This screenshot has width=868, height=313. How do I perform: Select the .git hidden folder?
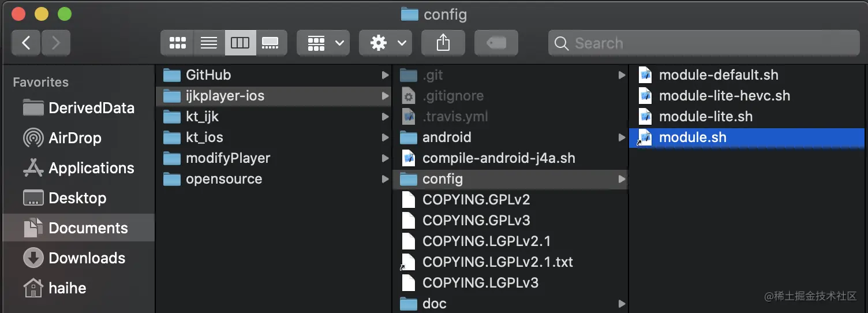(510, 75)
